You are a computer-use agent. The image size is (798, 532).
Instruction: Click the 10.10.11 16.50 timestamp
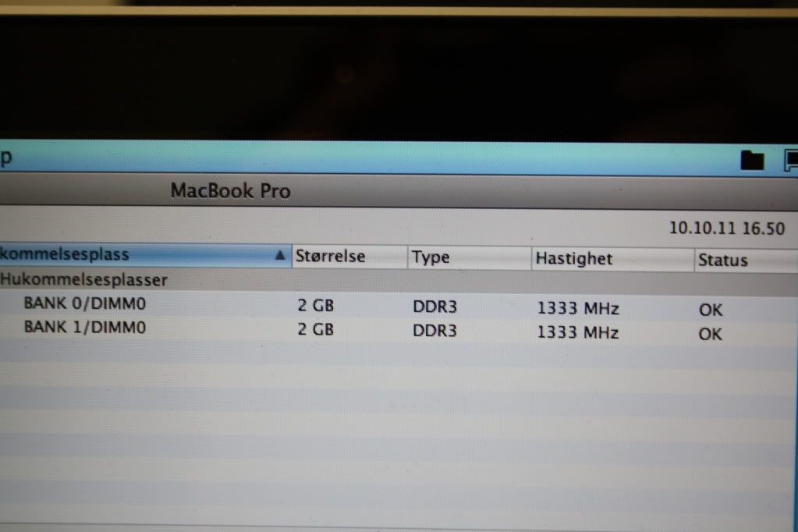coord(727,229)
